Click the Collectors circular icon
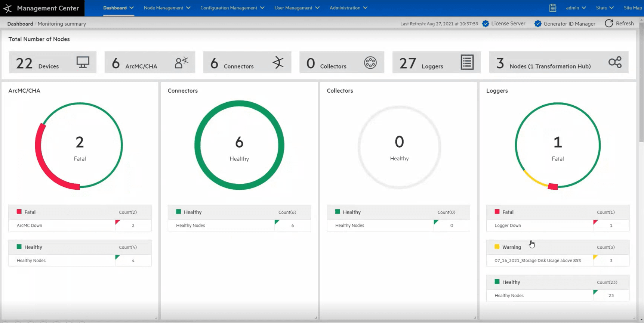644x323 pixels. click(x=370, y=63)
